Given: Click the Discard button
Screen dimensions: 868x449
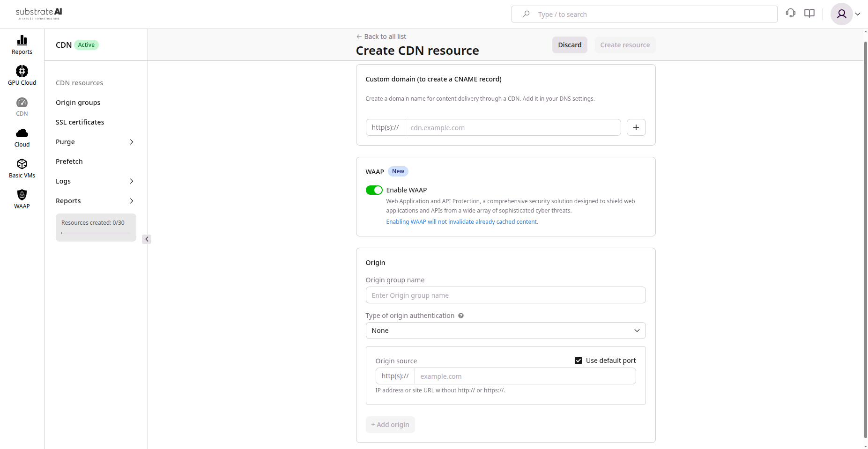Looking at the screenshot, I should [x=569, y=44].
